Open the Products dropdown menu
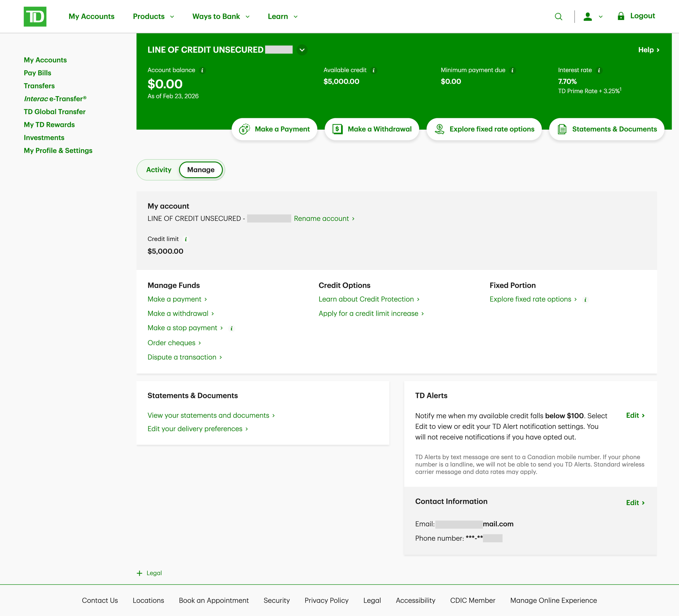 click(153, 17)
